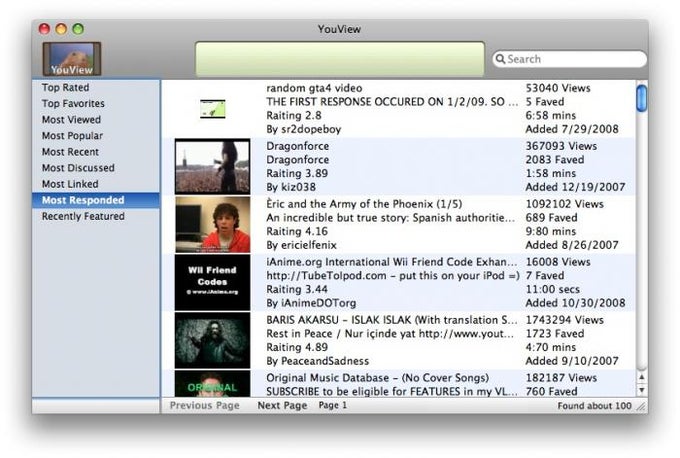Click the '53040 Views' count
This screenshot has height=458, width=680.
pos(558,88)
